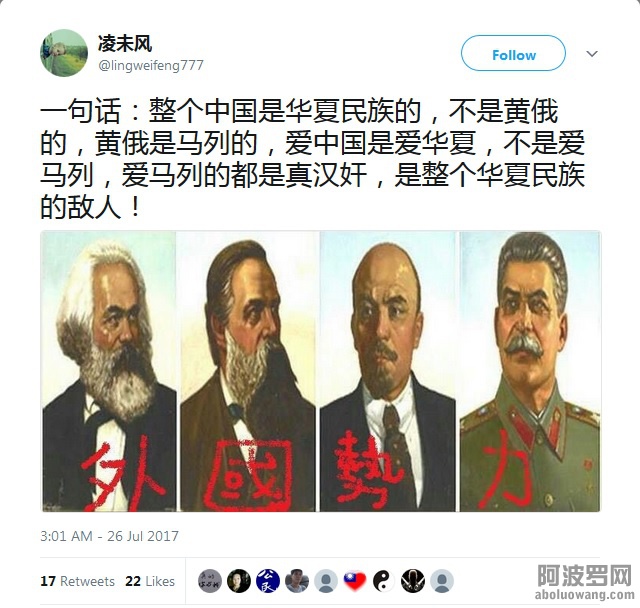Open the green uniform portrait on the right
This screenshot has width=640, height=608.
click(530, 371)
